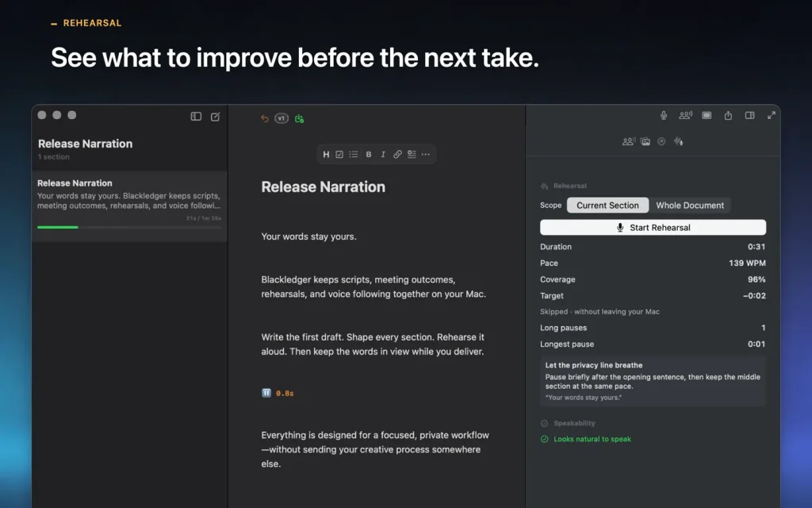Insert a checkbox item from format bar
This screenshot has width=812, height=508.
click(339, 155)
